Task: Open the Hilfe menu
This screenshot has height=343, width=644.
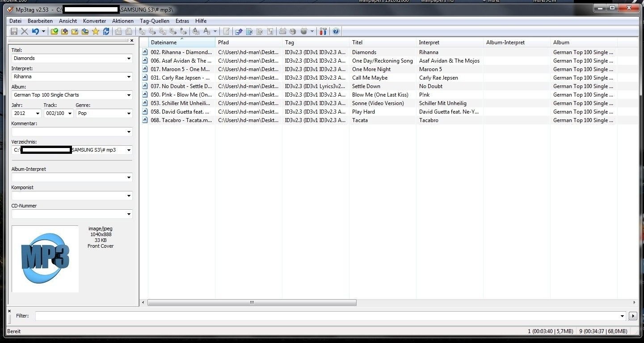Action: pos(201,21)
